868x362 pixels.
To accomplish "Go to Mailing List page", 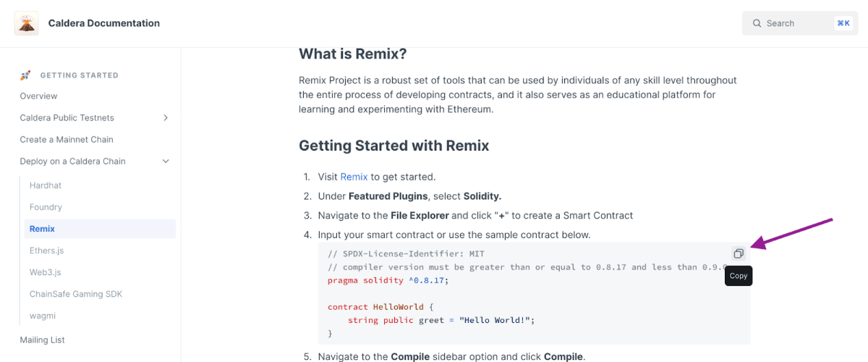I will coord(43,340).
